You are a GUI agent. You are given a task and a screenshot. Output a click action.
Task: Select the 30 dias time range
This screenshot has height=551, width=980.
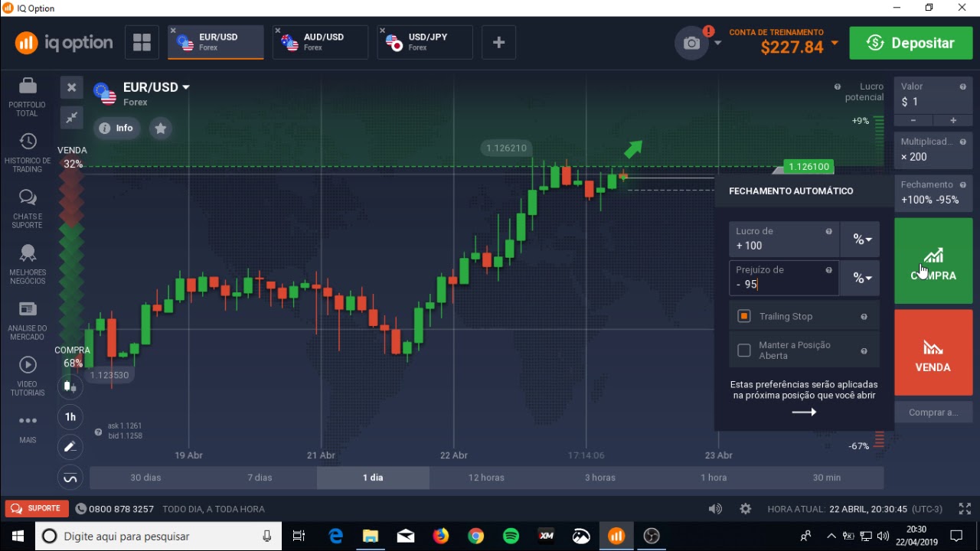click(x=145, y=478)
